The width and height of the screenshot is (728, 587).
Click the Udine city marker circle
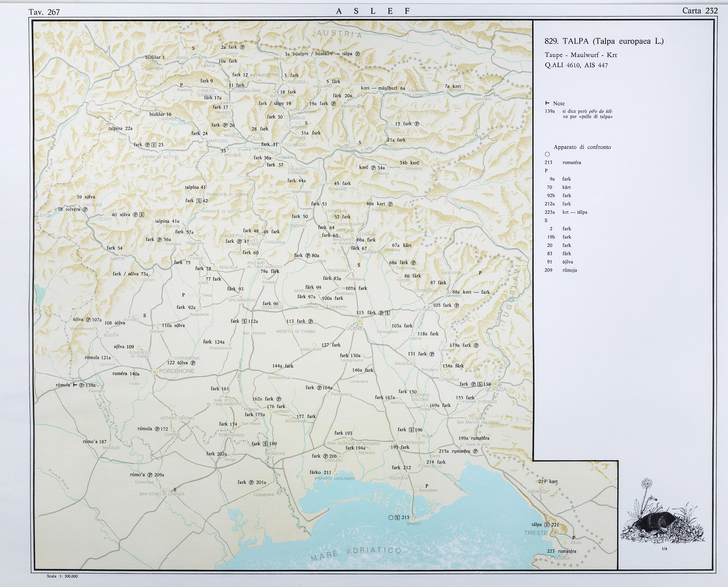360,321
